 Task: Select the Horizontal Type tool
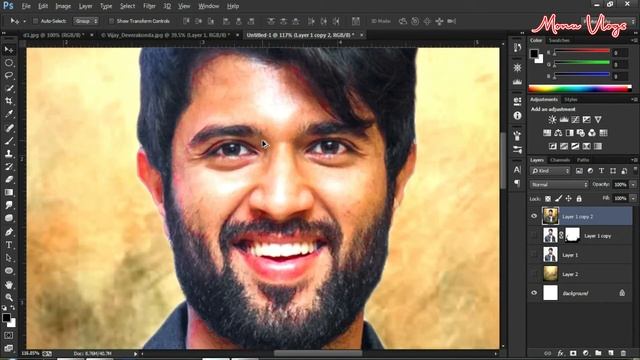click(9, 245)
